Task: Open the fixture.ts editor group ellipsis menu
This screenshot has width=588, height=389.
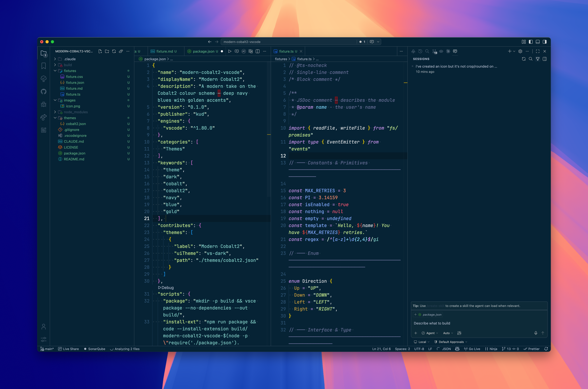Action: pyautogui.click(x=401, y=51)
